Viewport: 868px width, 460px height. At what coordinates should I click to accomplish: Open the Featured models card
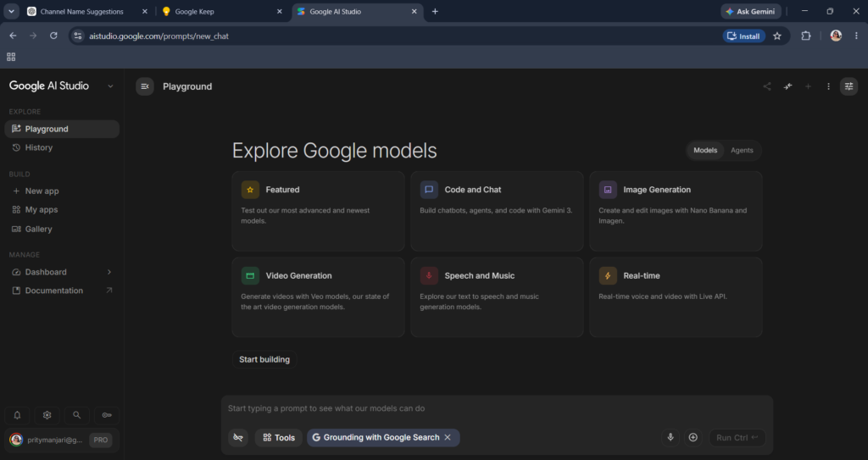[319, 212]
